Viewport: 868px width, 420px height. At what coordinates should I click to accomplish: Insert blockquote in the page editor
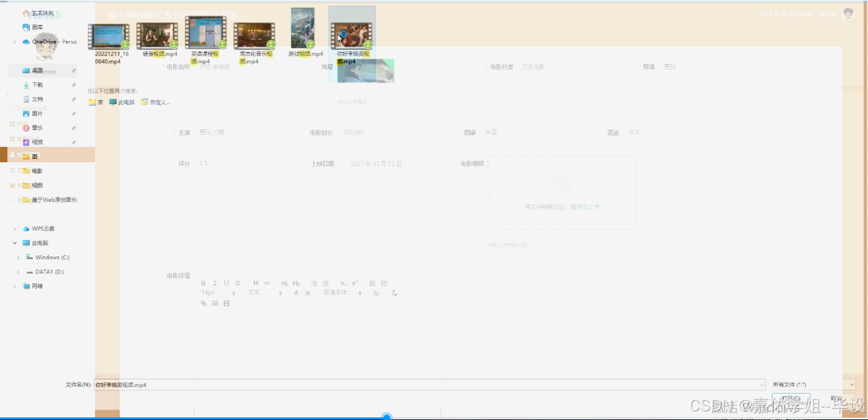(x=255, y=284)
